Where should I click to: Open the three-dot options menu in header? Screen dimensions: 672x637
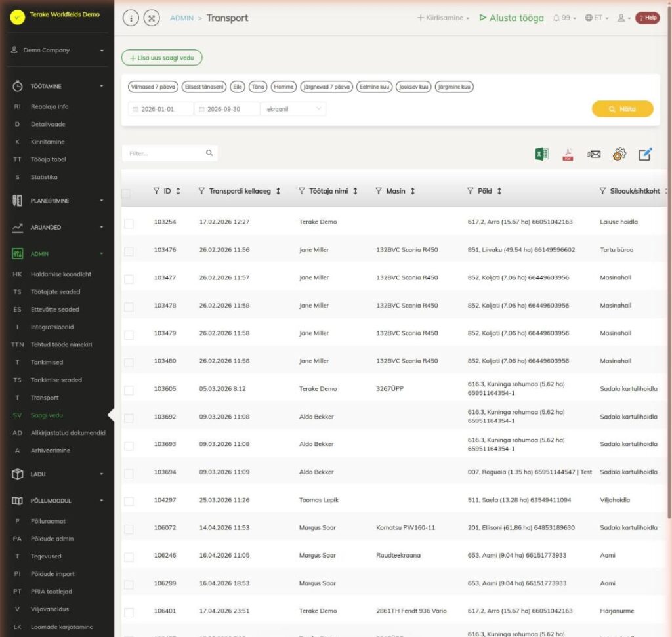[131, 18]
